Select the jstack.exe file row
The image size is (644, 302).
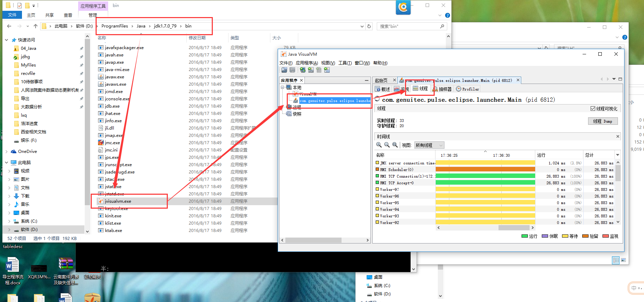[x=188, y=179]
